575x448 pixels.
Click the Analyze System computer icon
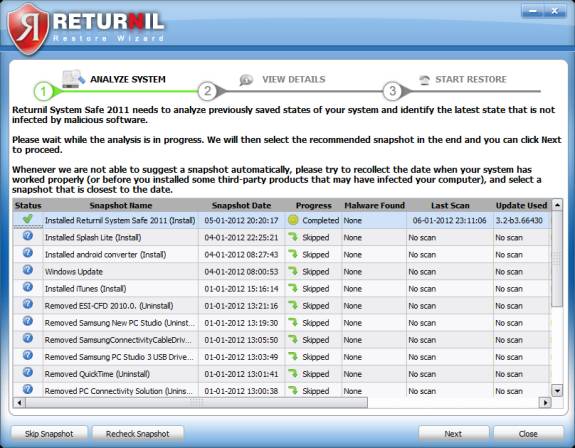pos(73,78)
